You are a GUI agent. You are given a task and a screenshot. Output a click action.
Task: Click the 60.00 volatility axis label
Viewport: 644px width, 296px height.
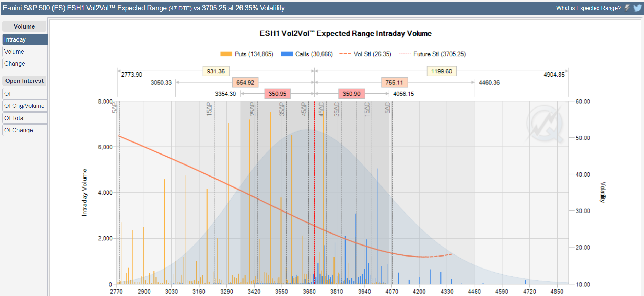coord(583,101)
